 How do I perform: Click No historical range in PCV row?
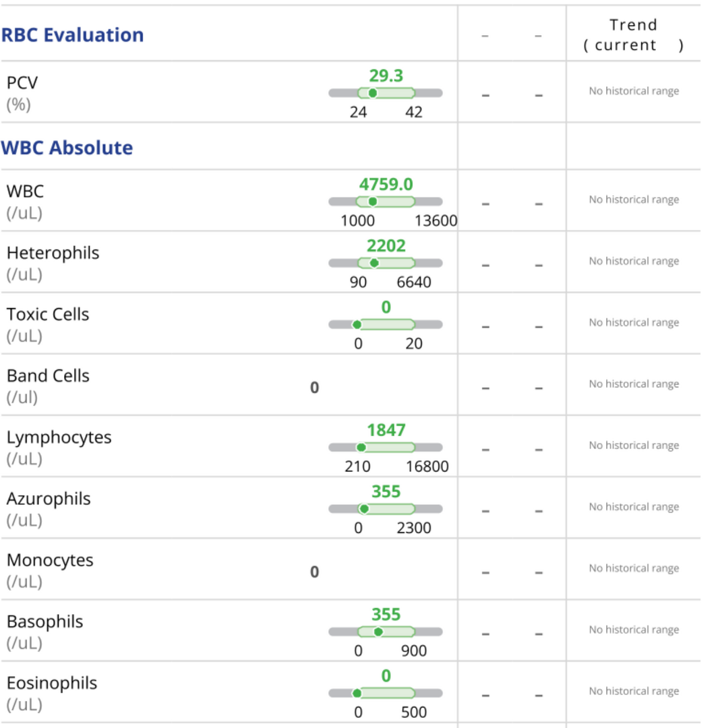click(634, 91)
